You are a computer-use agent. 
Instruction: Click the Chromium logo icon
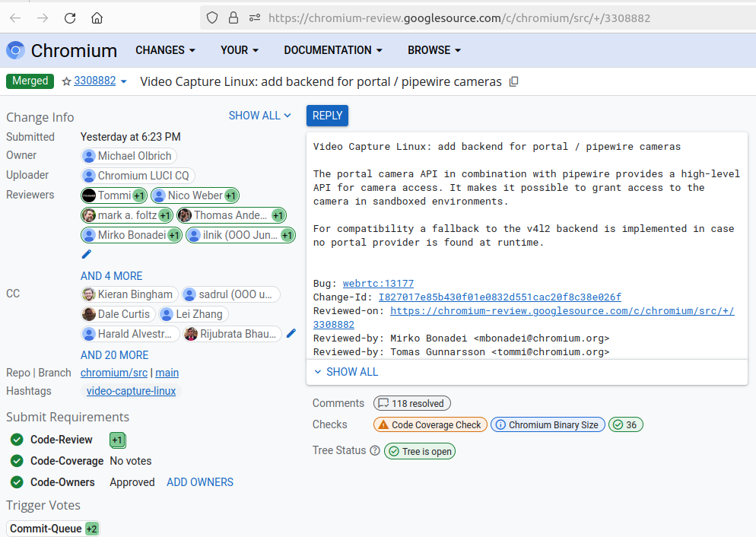point(15,50)
